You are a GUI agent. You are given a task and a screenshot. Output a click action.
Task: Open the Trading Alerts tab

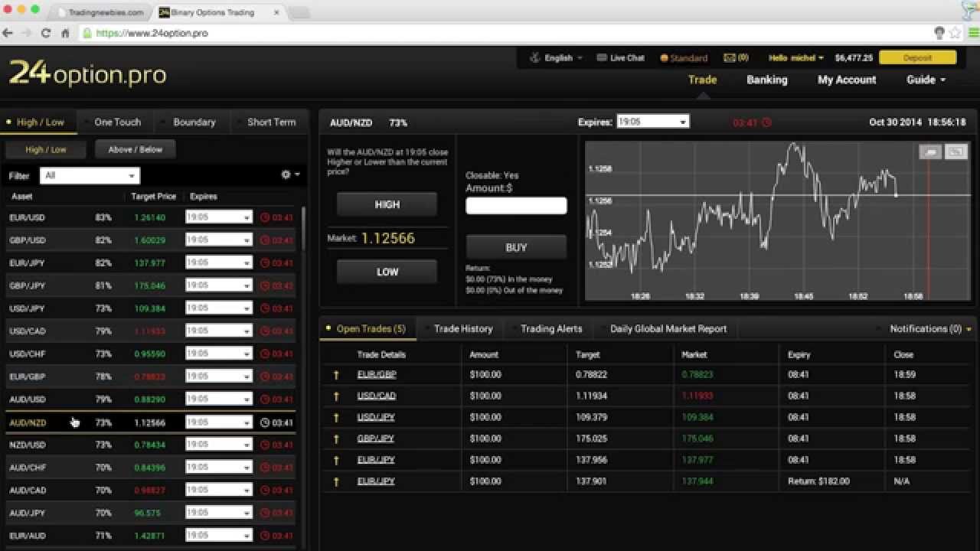click(551, 329)
